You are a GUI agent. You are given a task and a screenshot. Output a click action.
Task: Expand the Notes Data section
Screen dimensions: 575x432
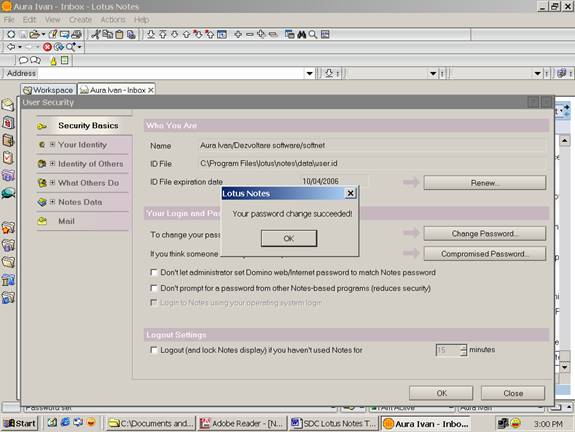click(52, 202)
